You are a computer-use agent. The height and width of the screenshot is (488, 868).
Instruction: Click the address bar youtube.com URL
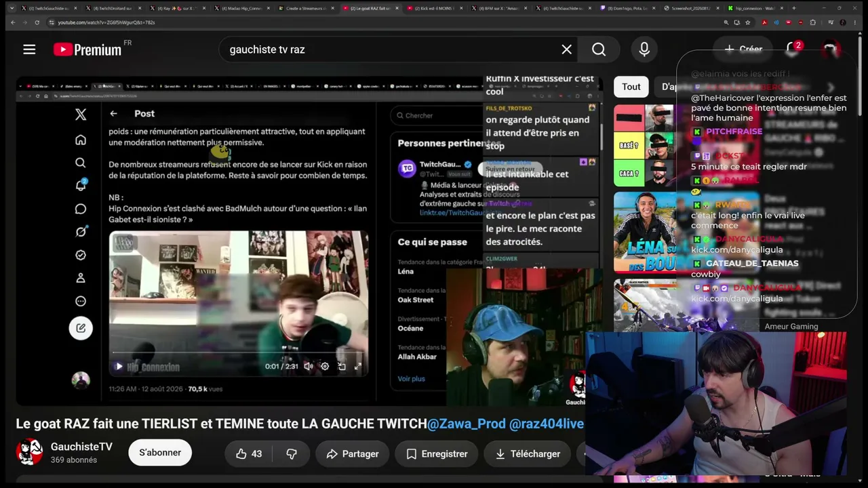click(106, 22)
